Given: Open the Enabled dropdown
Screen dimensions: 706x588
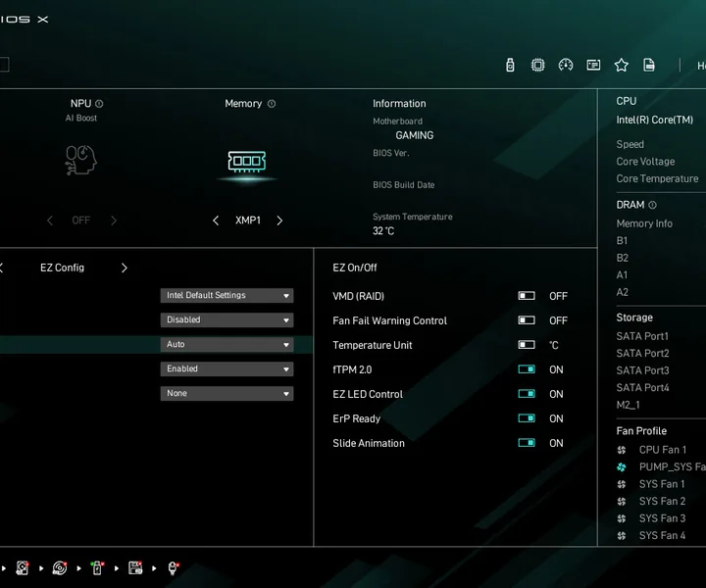Looking at the screenshot, I should (x=227, y=368).
